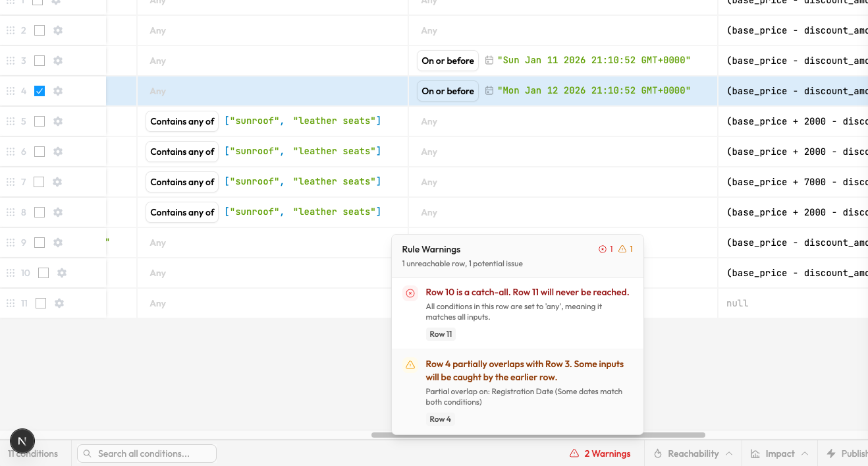Screen dimensions: 868x466
Task: Expand the Reachability panel
Action: pos(693,453)
